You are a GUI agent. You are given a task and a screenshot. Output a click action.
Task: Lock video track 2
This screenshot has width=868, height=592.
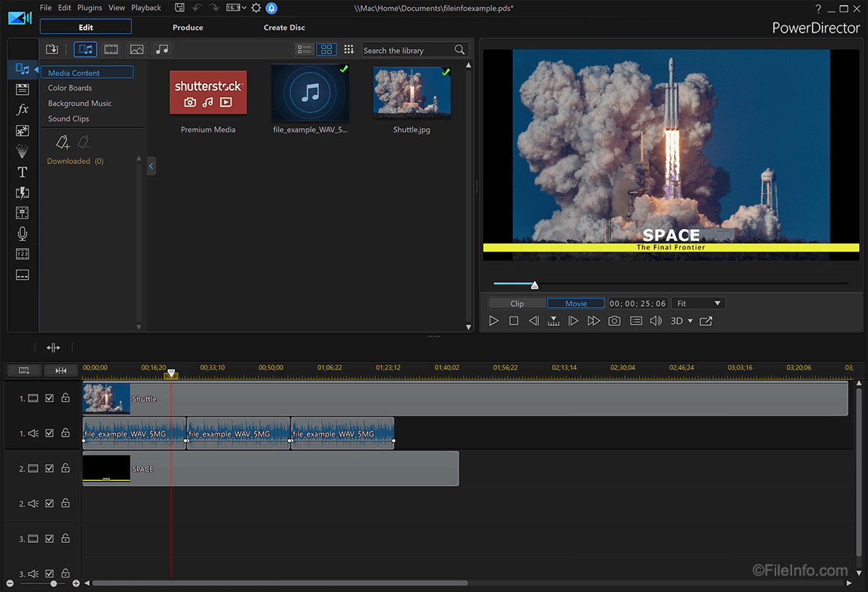point(65,468)
